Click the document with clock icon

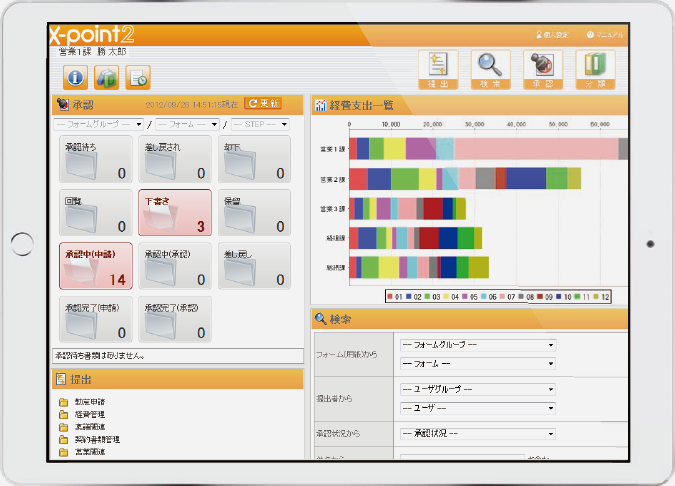click(139, 77)
